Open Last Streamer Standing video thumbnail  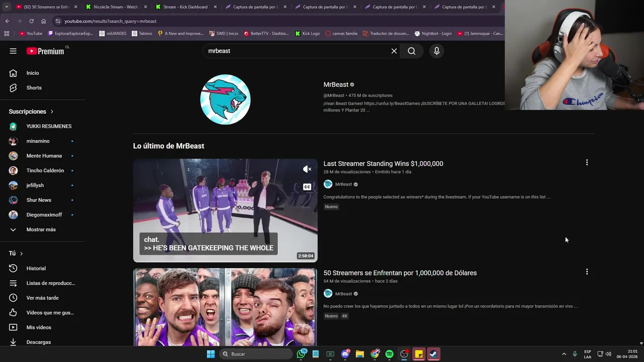tap(225, 211)
